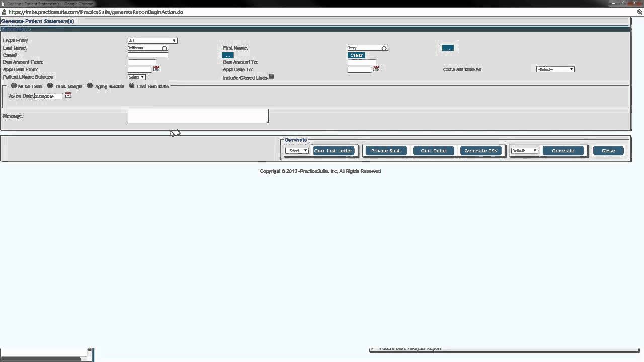Image resolution: width=644 pixels, height=362 pixels.
Task: Click into the Due Amount From field
Action: (142, 62)
